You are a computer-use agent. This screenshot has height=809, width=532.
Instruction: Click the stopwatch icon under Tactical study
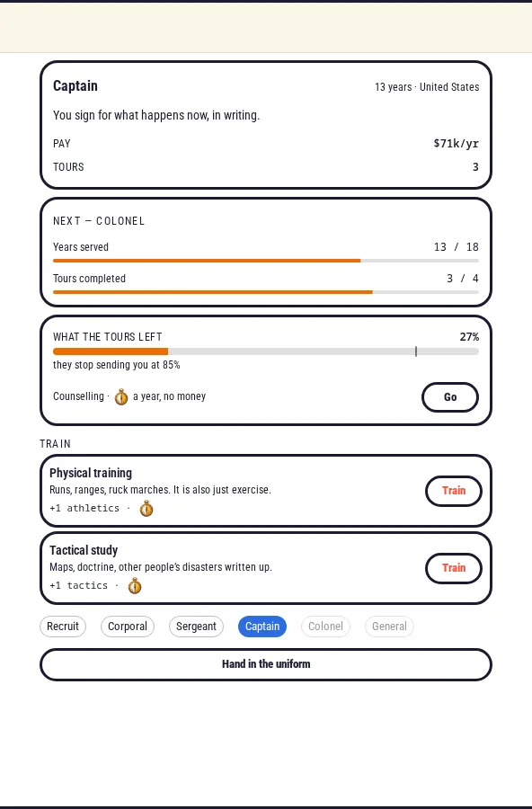(135, 585)
